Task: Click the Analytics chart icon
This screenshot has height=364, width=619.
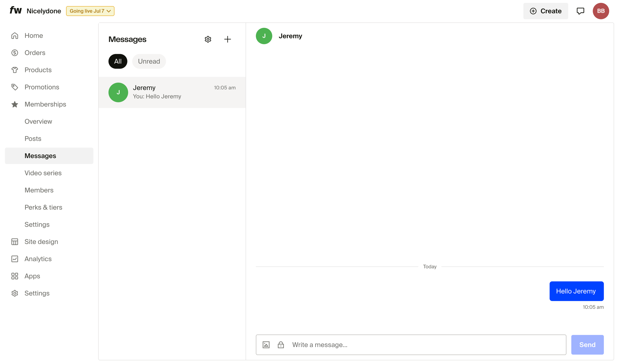Action: (15, 259)
